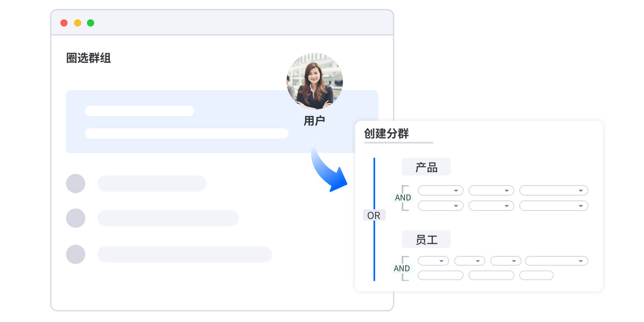Select the third gray circle list icon
Viewport: 644px width, 322px height.
point(76,254)
